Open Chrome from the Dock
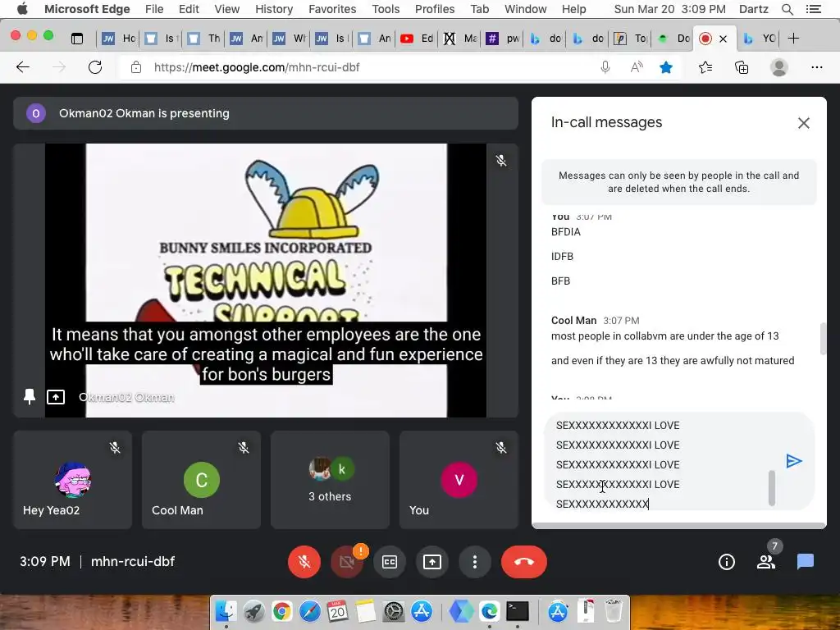The image size is (840, 630). [x=282, y=610]
